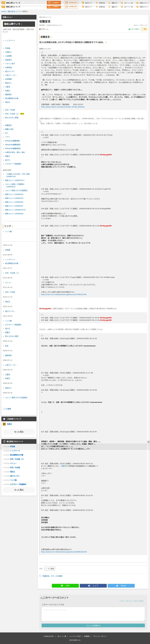Open 答えられない質問 in 記事メニュー list
Screen dimensions: 150x644
click(12, 117)
